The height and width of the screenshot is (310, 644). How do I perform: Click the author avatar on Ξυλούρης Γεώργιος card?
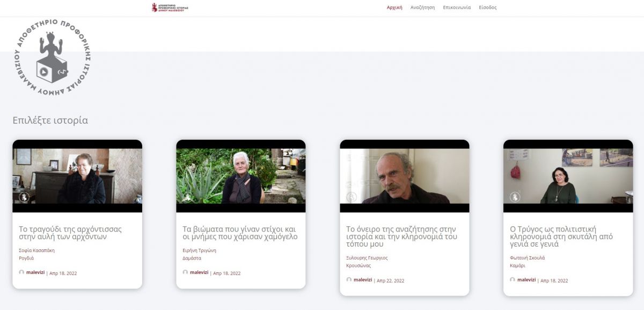point(349,280)
